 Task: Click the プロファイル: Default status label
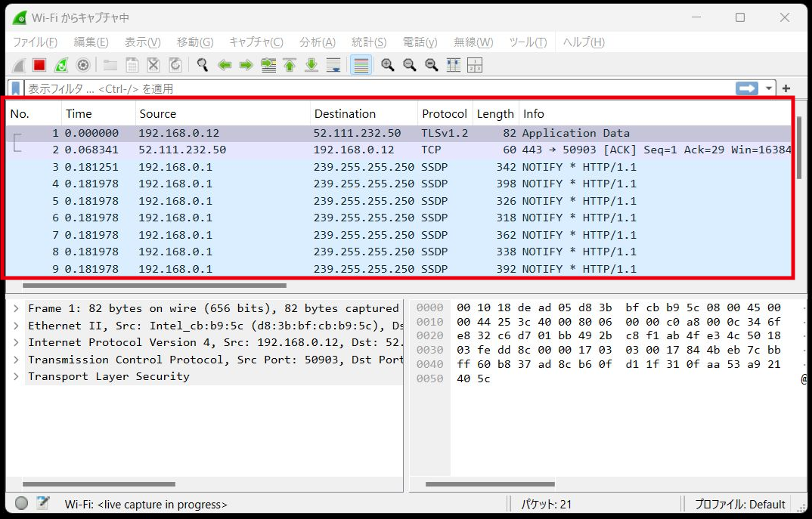[739, 504]
